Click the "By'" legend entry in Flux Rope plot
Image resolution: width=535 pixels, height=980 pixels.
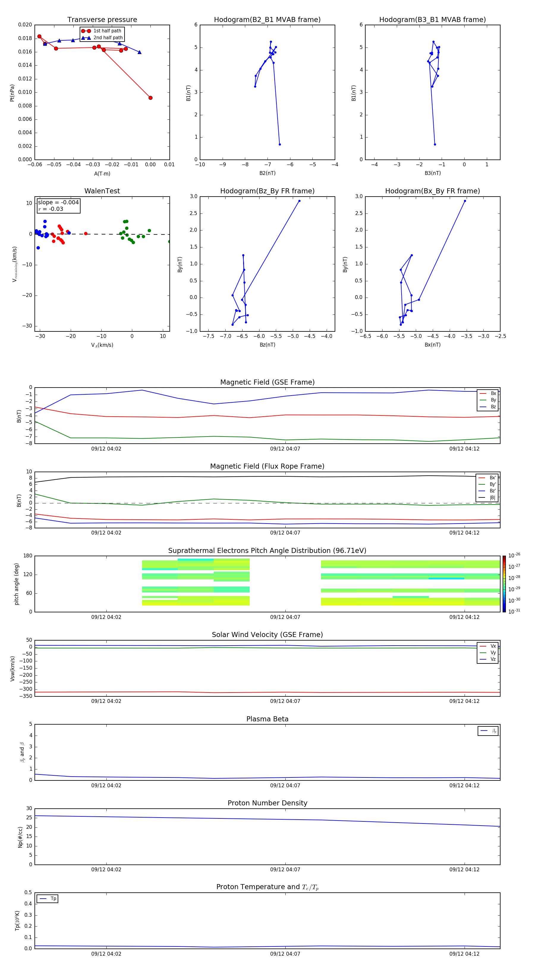pyautogui.click(x=487, y=484)
